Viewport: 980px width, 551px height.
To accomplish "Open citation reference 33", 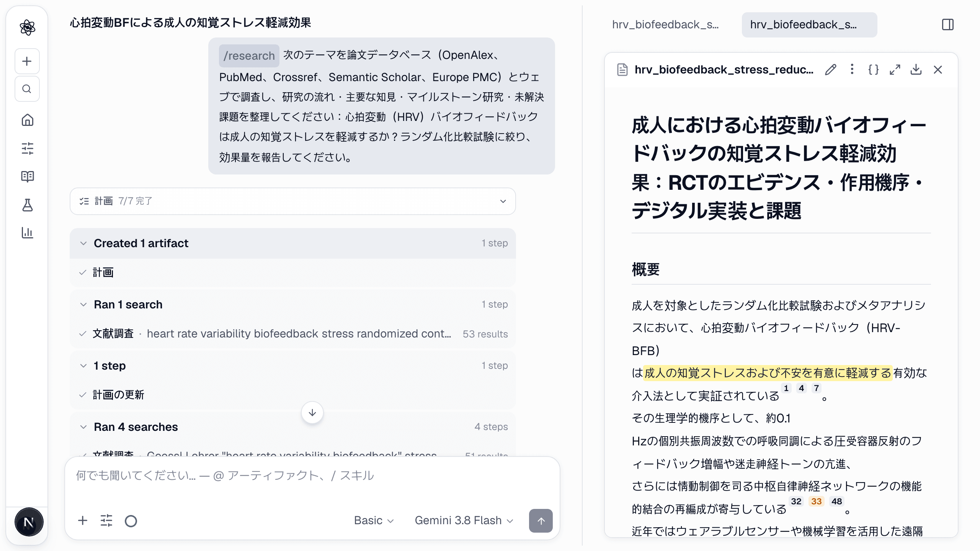I will 816,501.
